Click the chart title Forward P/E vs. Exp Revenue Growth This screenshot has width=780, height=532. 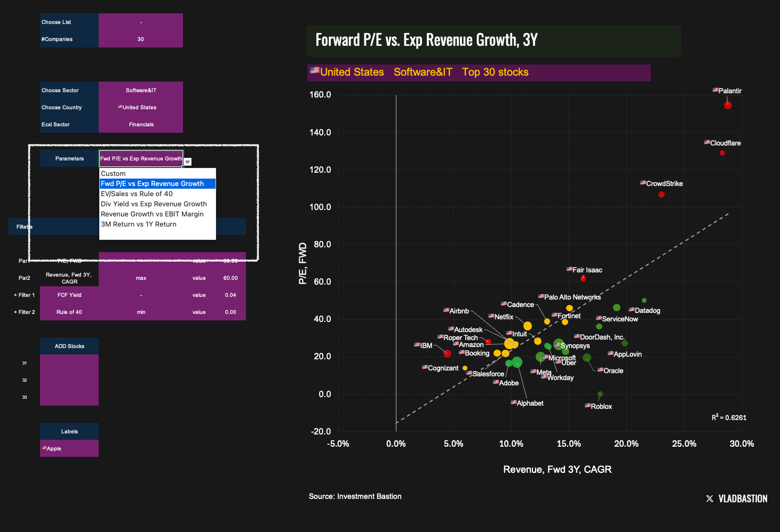[x=426, y=40]
